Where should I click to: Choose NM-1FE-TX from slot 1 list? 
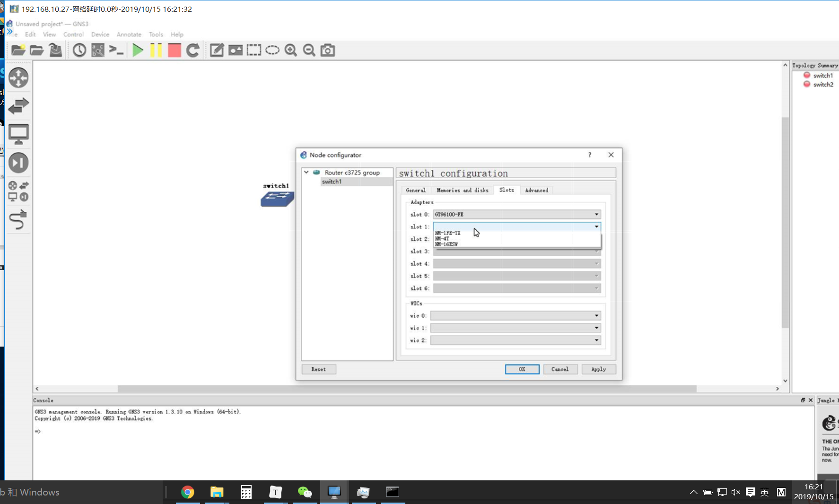(517, 233)
